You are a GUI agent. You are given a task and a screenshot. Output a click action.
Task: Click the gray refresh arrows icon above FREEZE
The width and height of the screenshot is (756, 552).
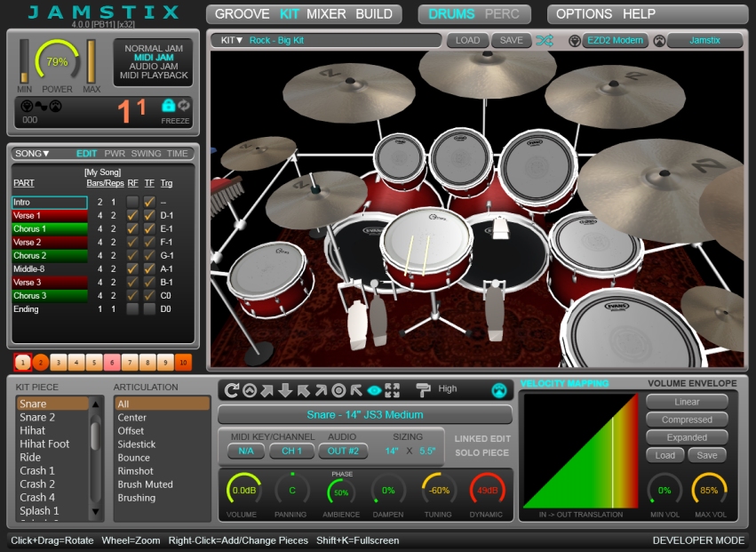click(x=184, y=105)
